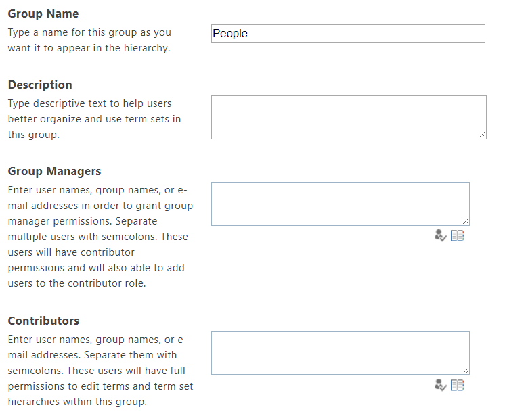Screen dimensions: 505x420
Task: Click the Group Name field containing People
Action: pos(348,33)
